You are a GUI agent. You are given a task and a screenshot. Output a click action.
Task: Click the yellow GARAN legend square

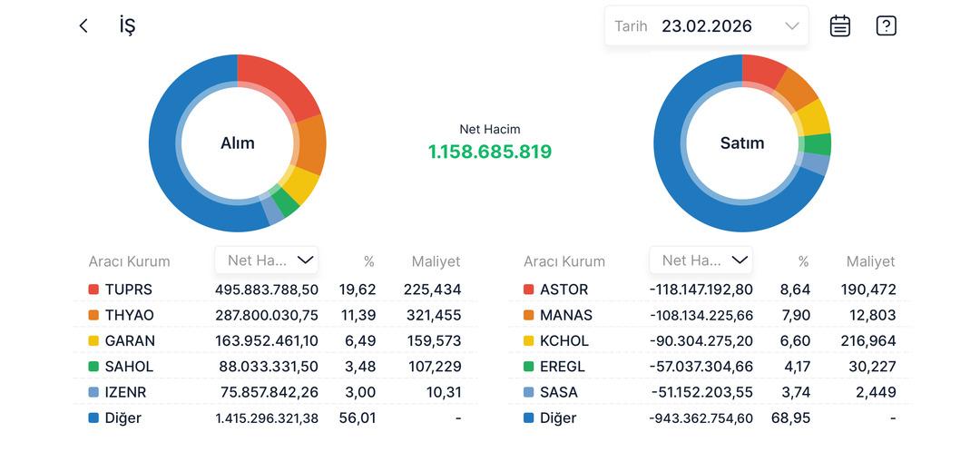pyautogui.click(x=93, y=341)
